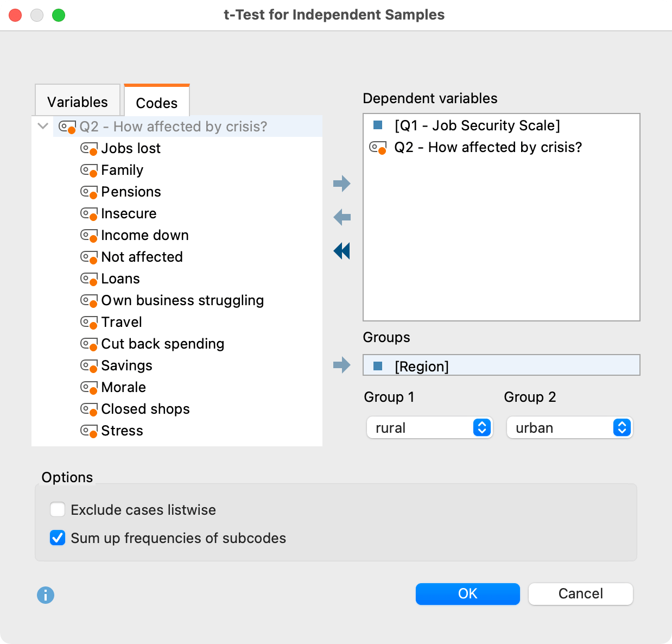Viewport: 672px width, 644px height.
Task: Switch to the Variables tab
Action: 77,102
